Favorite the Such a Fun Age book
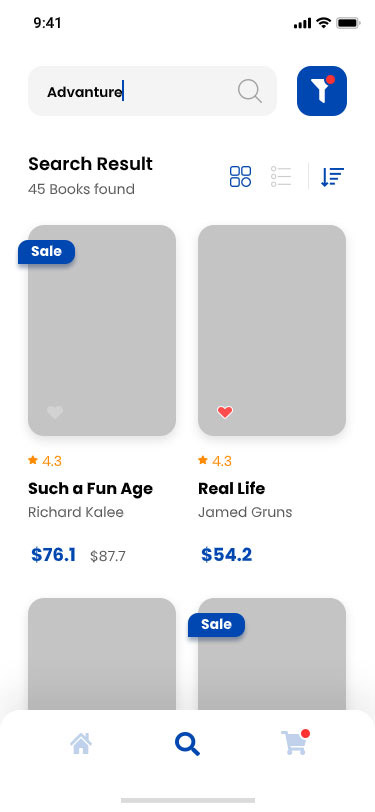This screenshot has height=812, width=375. [x=55, y=412]
